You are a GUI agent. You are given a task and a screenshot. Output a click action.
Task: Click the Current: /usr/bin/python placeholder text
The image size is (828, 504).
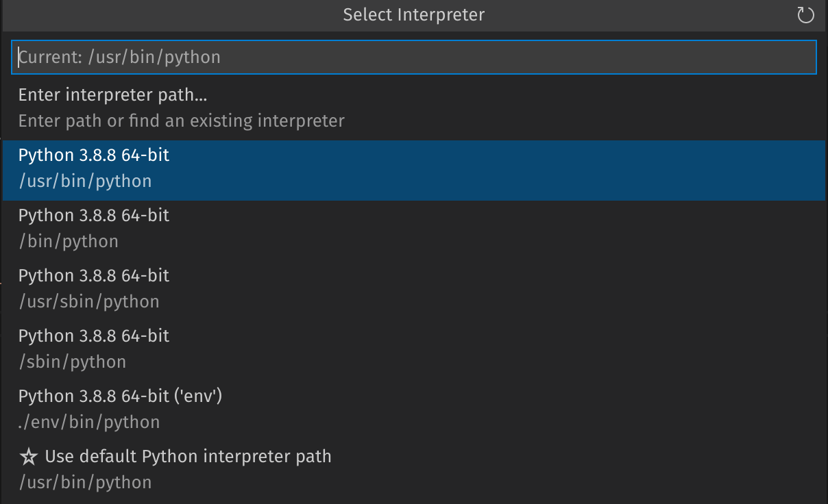coord(119,58)
